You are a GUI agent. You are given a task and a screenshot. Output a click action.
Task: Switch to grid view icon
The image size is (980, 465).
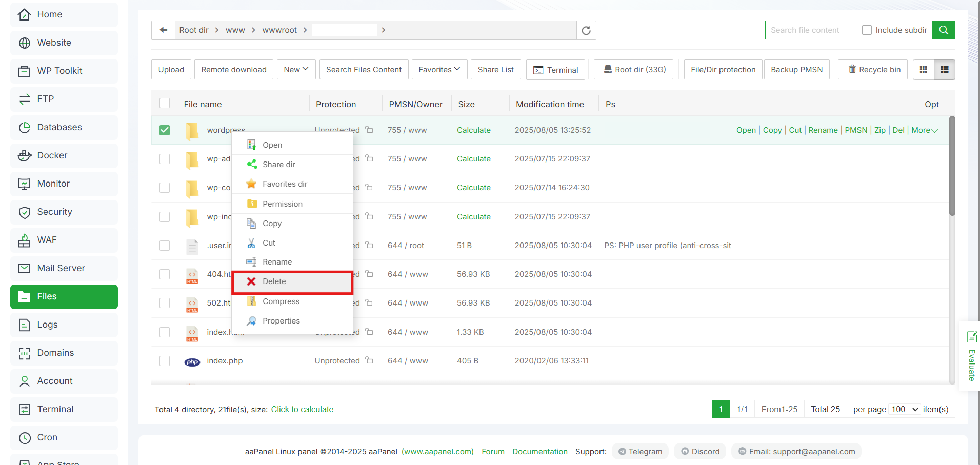923,70
